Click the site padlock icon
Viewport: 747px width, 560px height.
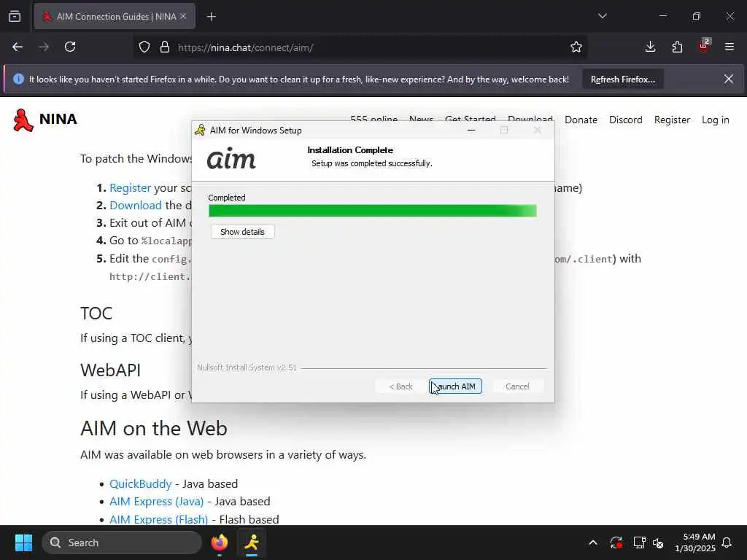tap(165, 47)
